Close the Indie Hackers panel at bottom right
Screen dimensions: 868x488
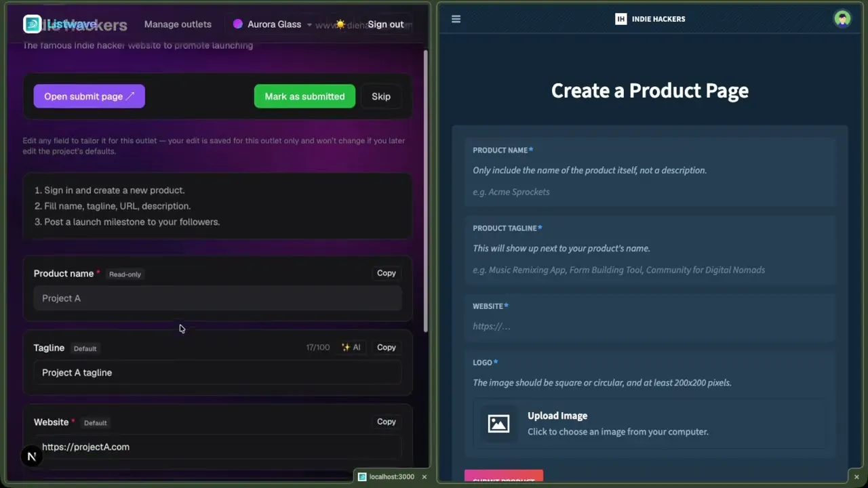tap(856, 477)
